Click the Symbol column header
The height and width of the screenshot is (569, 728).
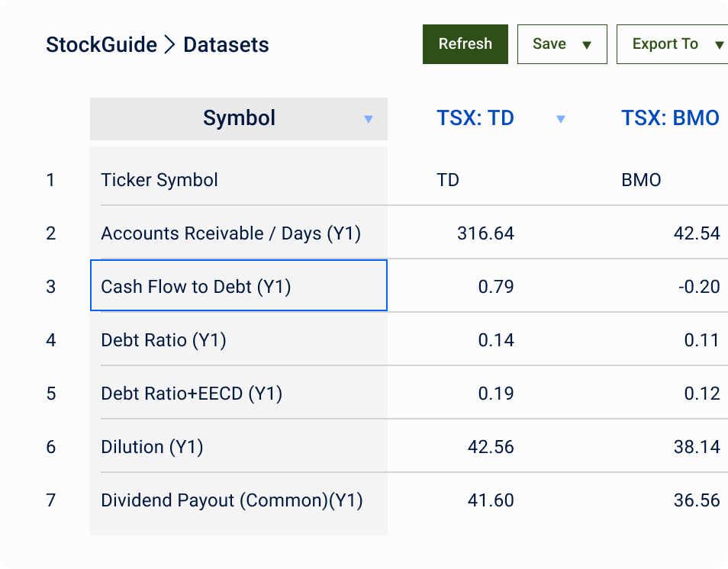(239, 119)
